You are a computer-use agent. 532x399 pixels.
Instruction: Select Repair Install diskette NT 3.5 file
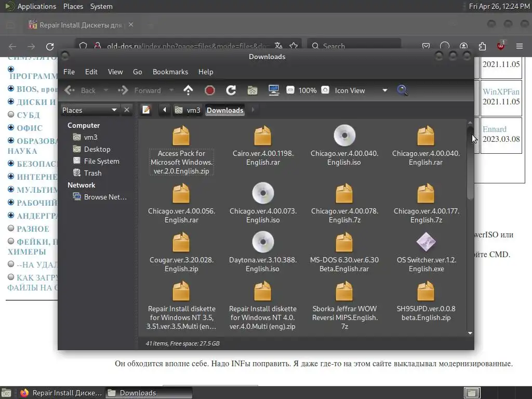pos(181,305)
